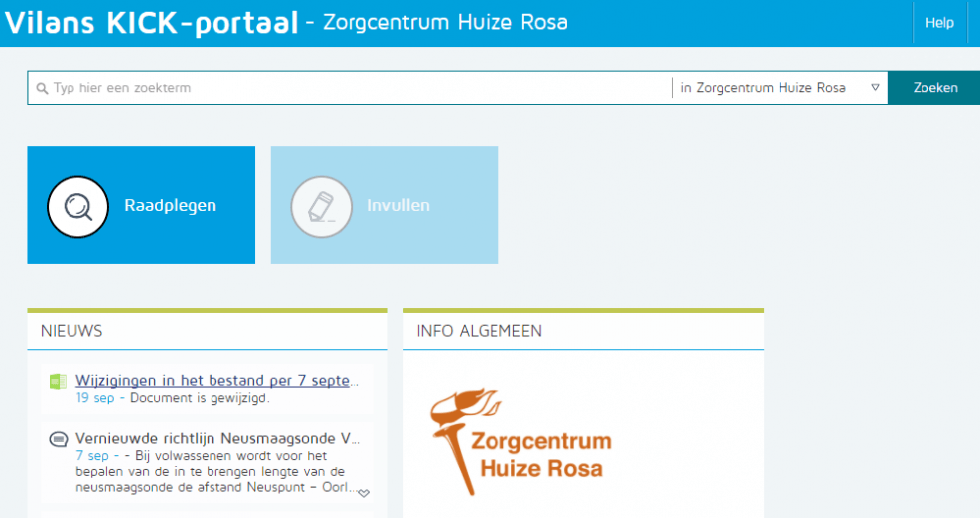
Task: Click the Zorgcentrum Huize Rosa logo
Action: pyautogui.click(x=521, y=442)
